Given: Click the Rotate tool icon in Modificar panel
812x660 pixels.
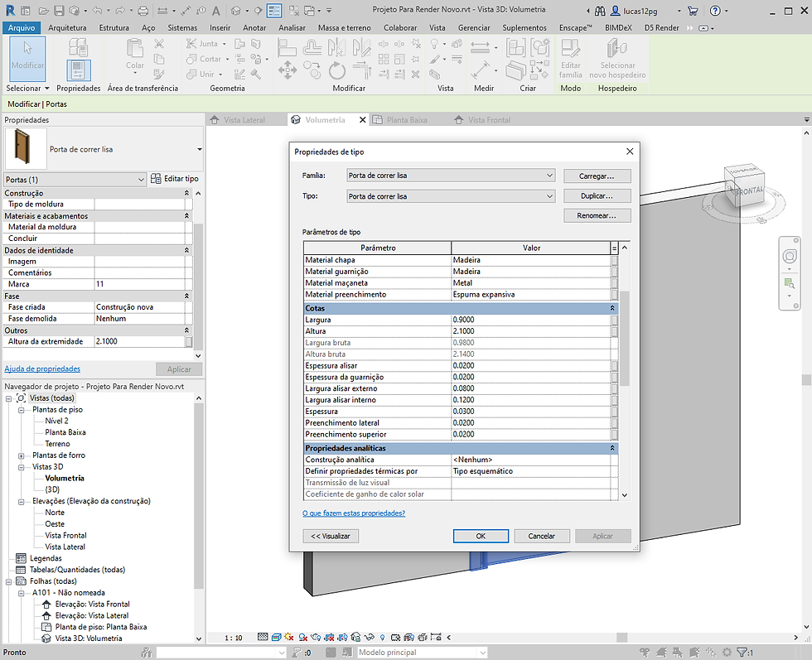Looking at the screenshot, I should point(336,70).
